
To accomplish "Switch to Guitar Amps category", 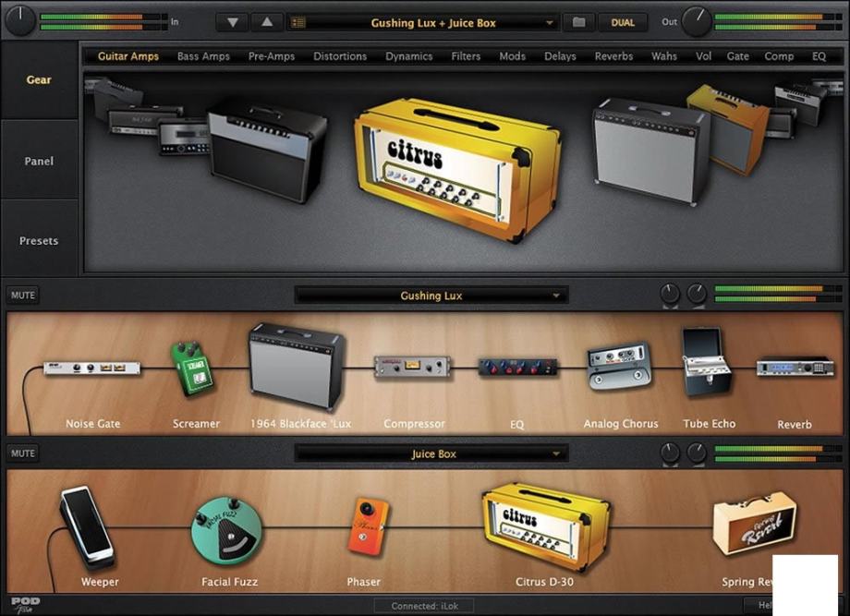I will 127,56.
